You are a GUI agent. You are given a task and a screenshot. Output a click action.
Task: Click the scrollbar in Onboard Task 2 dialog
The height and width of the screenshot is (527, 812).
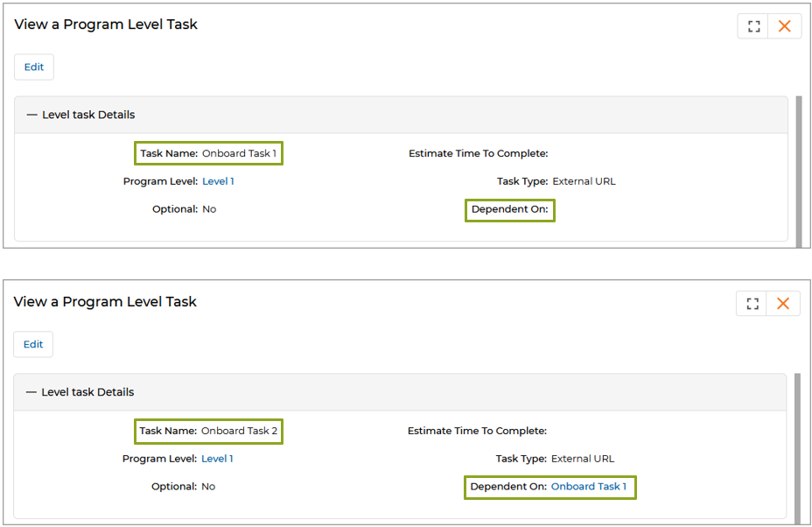click(x=797, y=448)
